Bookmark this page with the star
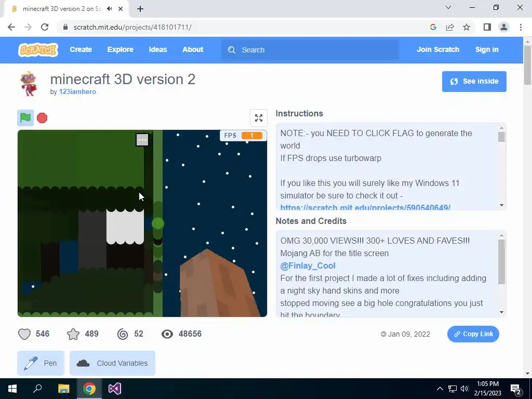The image size is (532, 399). (467, 27)
